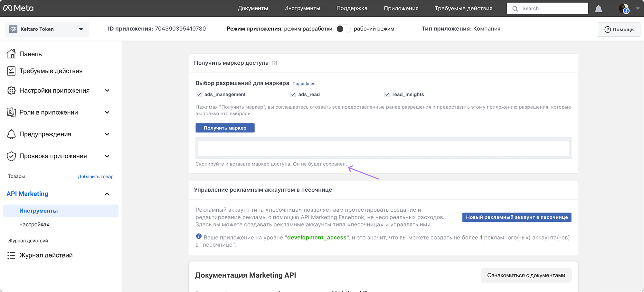Open the Keitaro Token app selector dropdown
The width and height of the screenshot is (644, 292).
click(47, 29)
